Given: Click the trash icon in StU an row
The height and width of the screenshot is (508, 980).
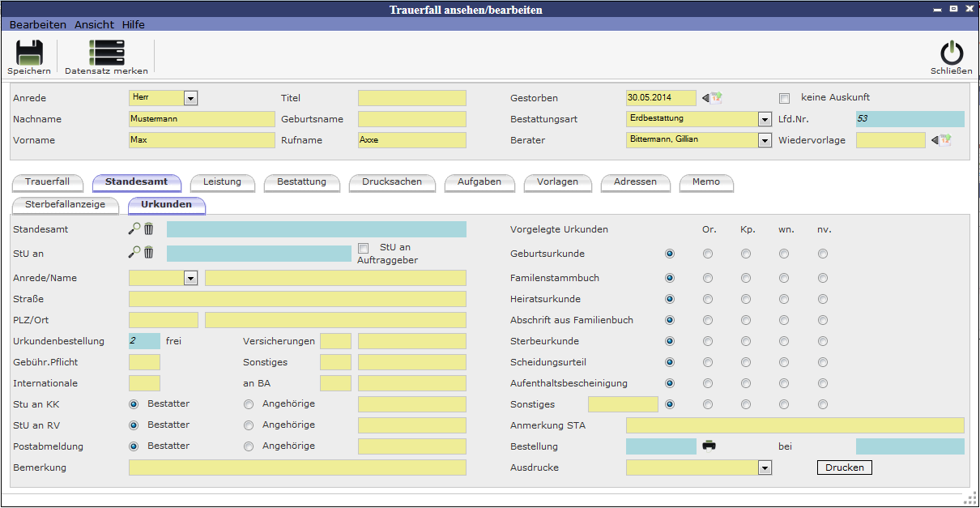Looking at the screenshot, I should coord(149,253).
